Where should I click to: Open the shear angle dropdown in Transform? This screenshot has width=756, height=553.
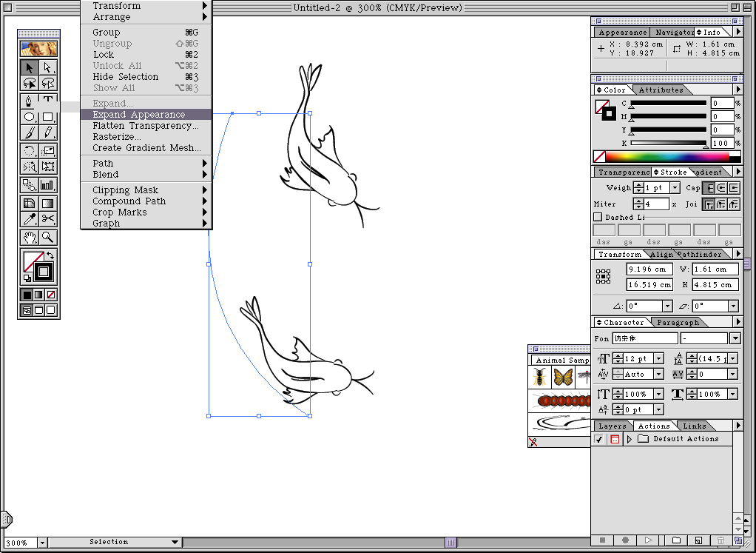pyautogui.click(x=733, y=306)
